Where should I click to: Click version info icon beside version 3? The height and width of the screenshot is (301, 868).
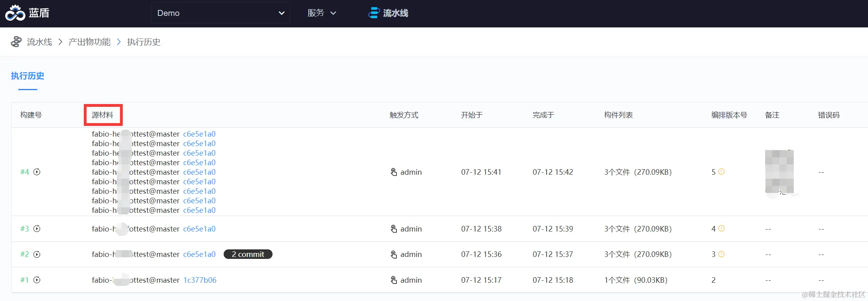(x=721, y=254)
